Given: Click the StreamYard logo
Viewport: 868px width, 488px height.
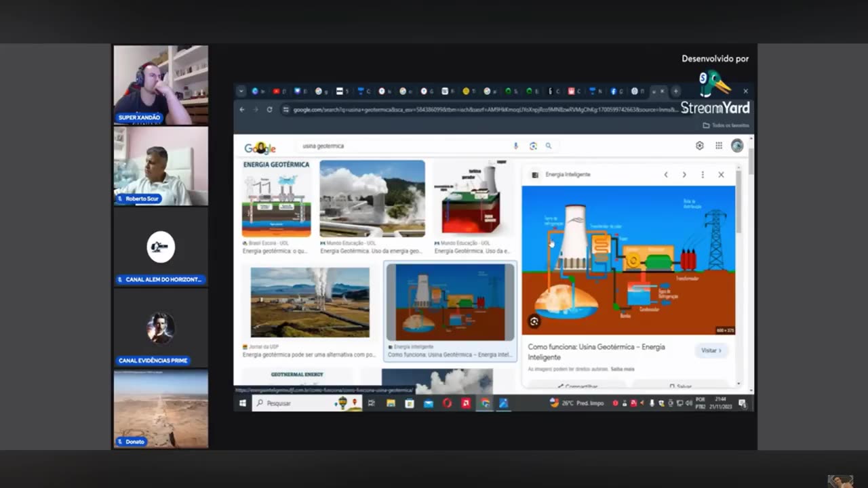Looking at the screenshot, I should [x=715, y=94].
